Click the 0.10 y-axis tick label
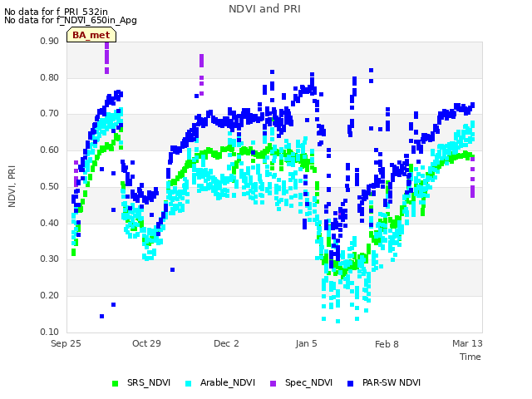The height and width of the screenshot is (399, 532). 50,332
